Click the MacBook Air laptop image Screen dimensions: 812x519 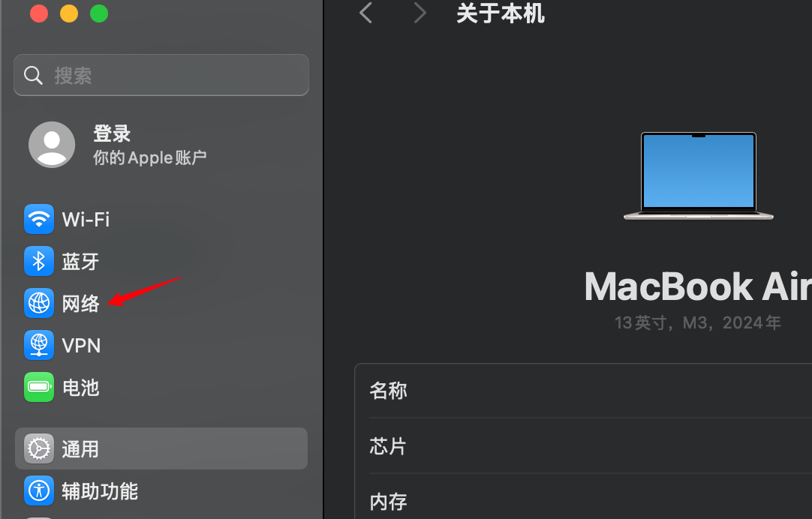(x=699, y=176)
